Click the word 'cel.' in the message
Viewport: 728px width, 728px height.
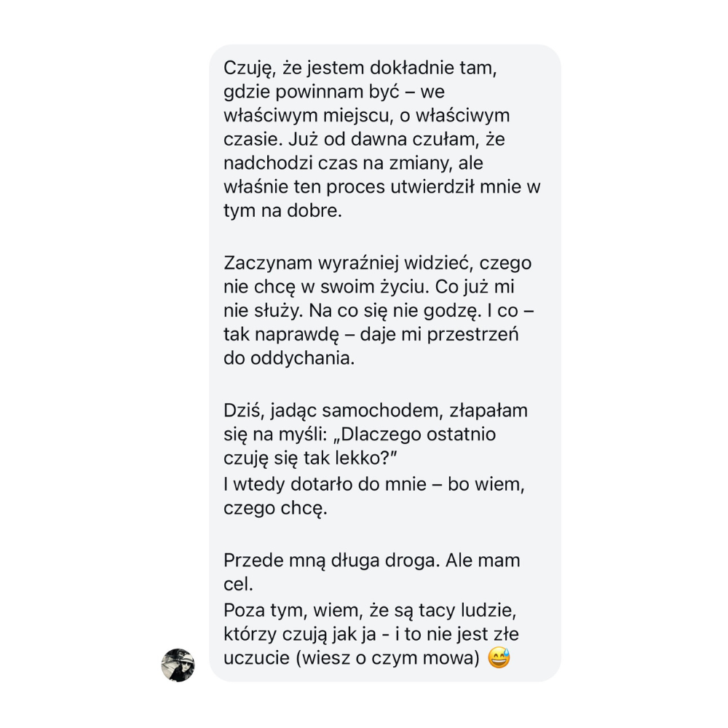[238, 585]
